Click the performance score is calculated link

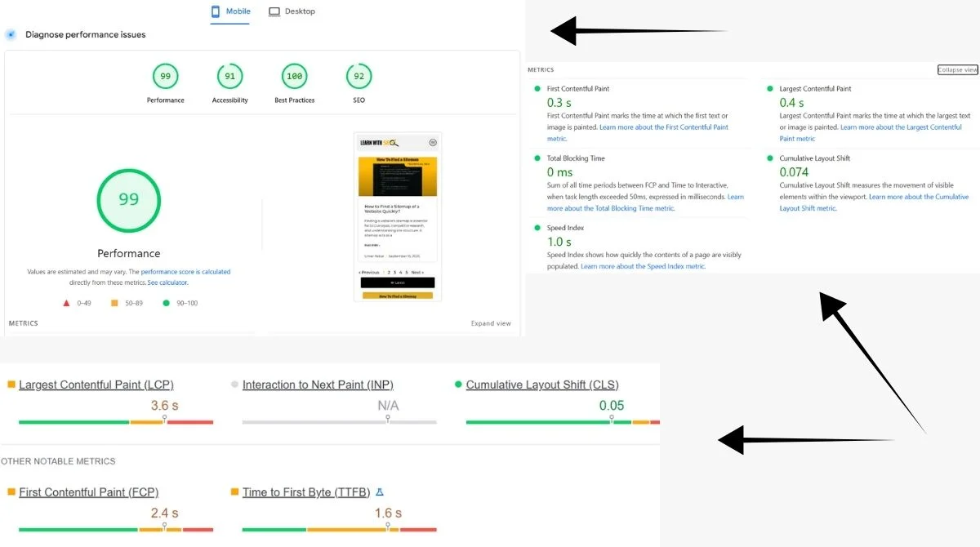tap(185, 271)
